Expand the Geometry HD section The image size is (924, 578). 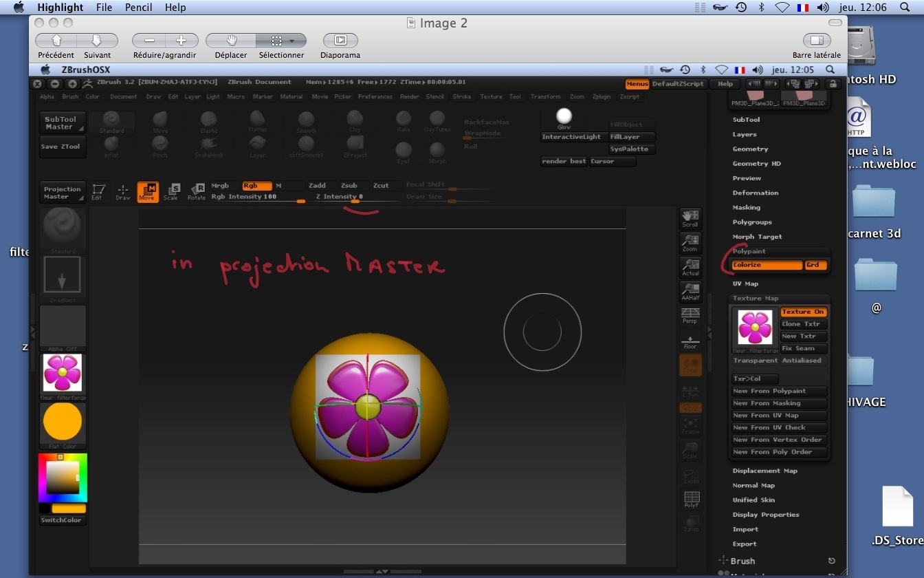(x=756, y=164)
